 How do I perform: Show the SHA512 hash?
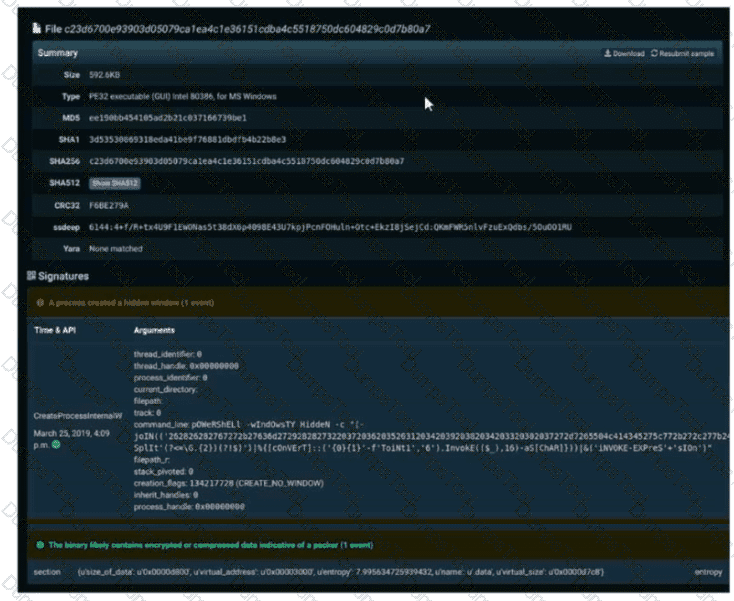[x=115, y=183]
